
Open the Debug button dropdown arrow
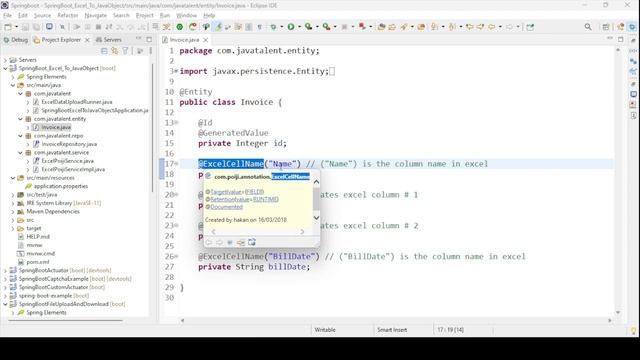tap(281, 27)
